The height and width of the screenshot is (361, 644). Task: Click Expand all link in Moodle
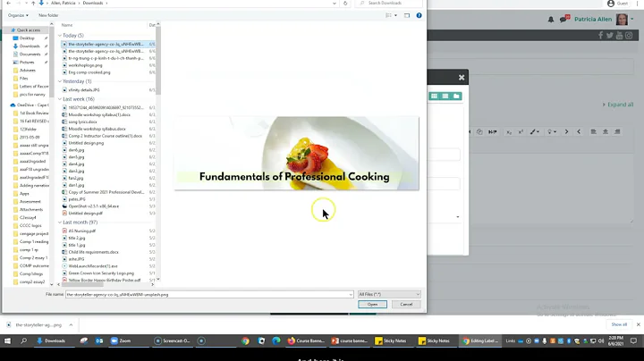tap(618, 105)
